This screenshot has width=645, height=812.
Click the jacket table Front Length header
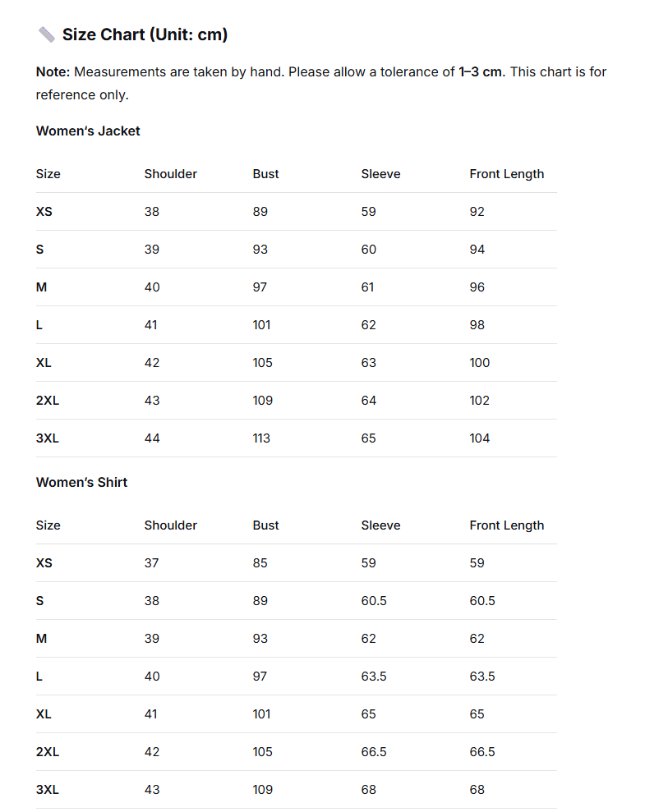507,174
